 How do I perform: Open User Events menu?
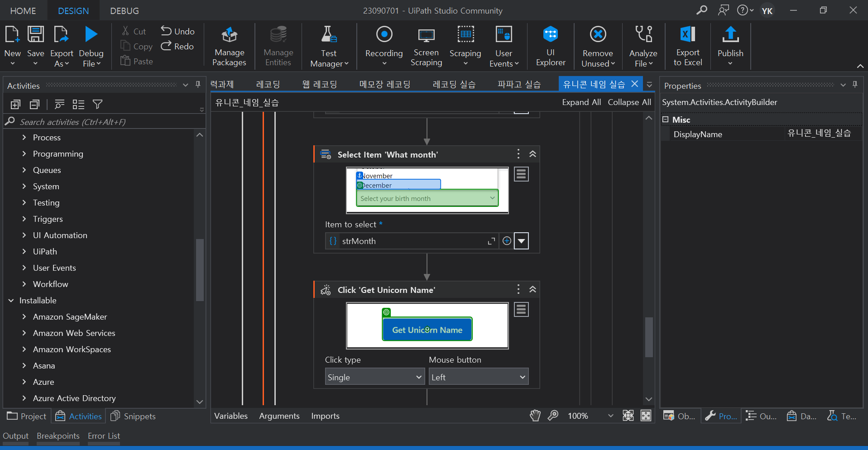504,47
